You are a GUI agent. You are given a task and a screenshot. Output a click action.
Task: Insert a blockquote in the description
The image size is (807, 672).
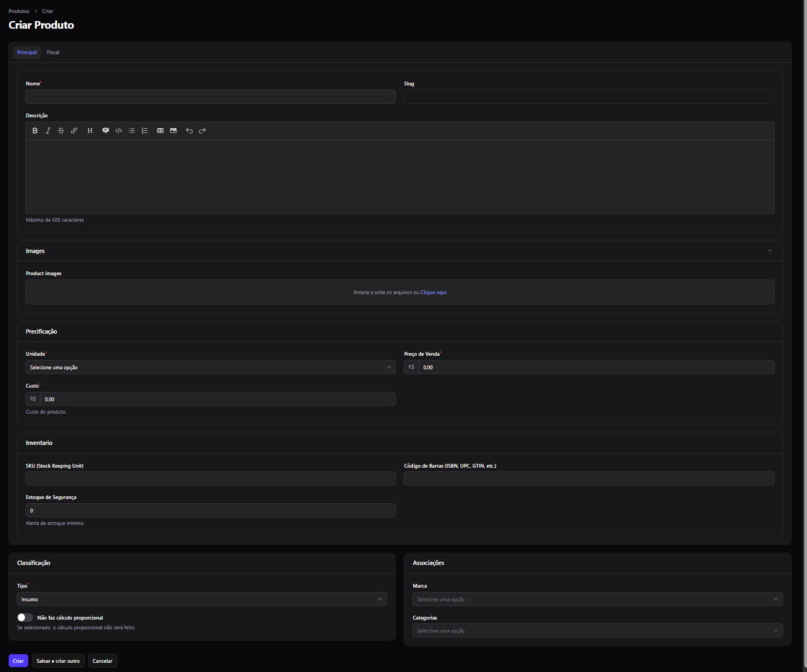point(105,131)
